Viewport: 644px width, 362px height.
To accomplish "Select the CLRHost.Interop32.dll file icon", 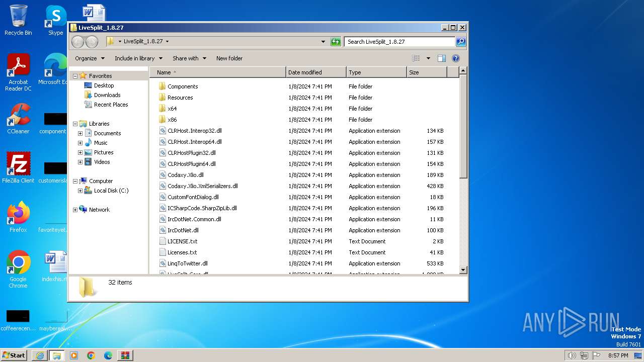I will [x=162, y=131].
